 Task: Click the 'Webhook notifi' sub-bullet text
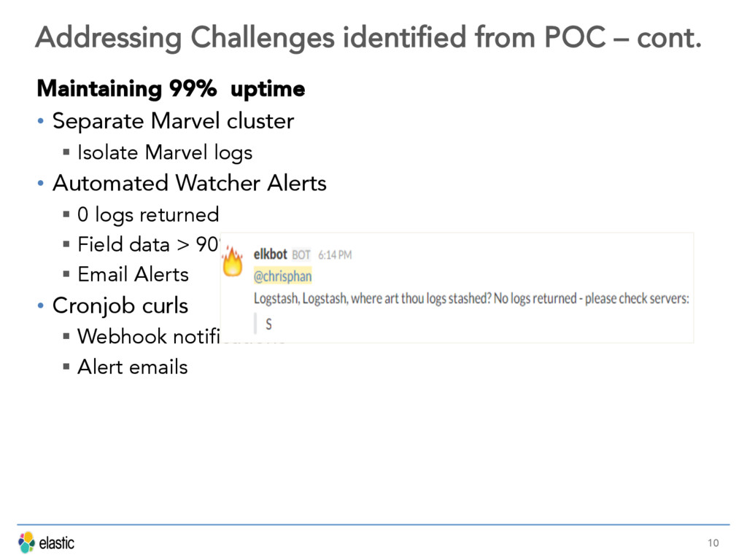pos(149,336)
